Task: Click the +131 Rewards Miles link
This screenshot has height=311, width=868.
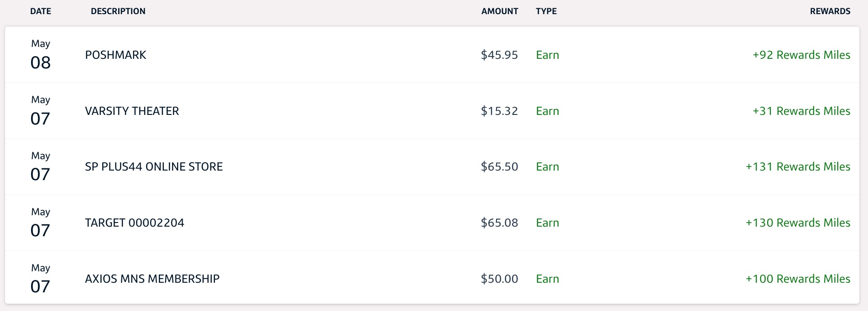Action: pos(798,167)
